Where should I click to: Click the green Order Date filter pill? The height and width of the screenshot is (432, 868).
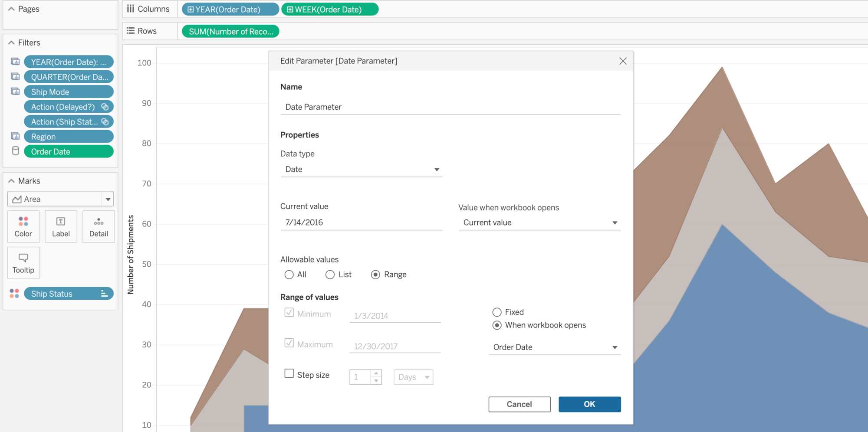(x=69, y=151)
